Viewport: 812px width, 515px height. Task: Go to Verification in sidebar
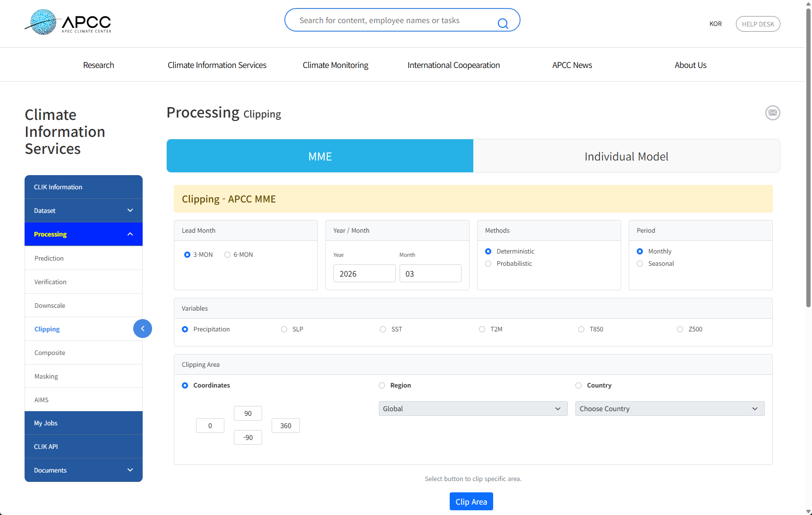point(84,282)
